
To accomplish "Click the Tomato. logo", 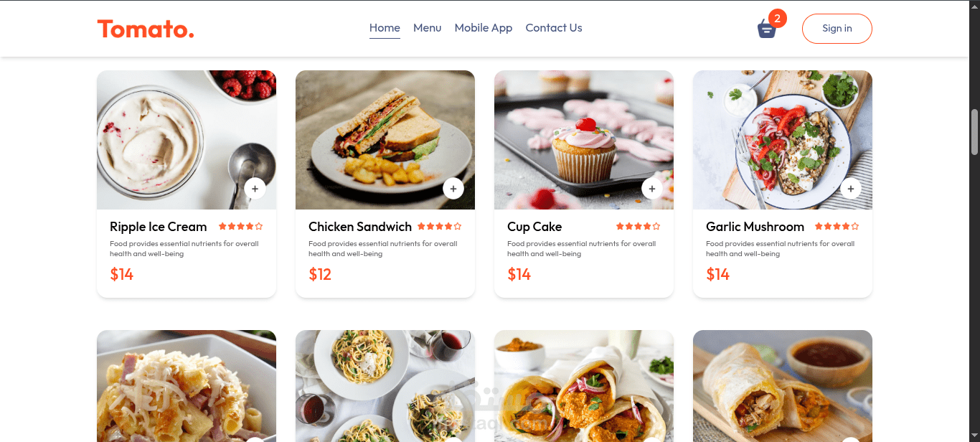I will 146,29.
